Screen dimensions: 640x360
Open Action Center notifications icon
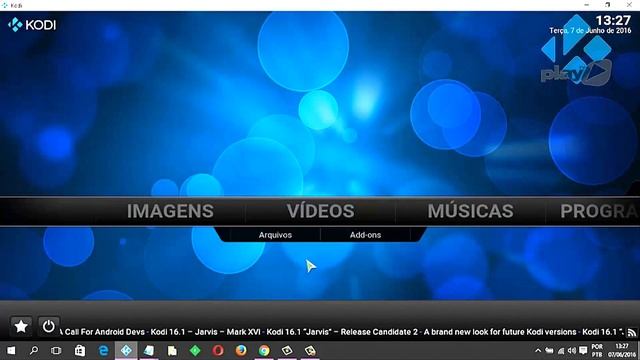pyautogui.click(x=583, y=351)
